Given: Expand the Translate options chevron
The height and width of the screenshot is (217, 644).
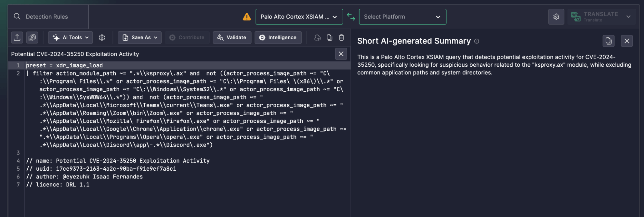Looking at the screenshot, I should coord(629,17).
